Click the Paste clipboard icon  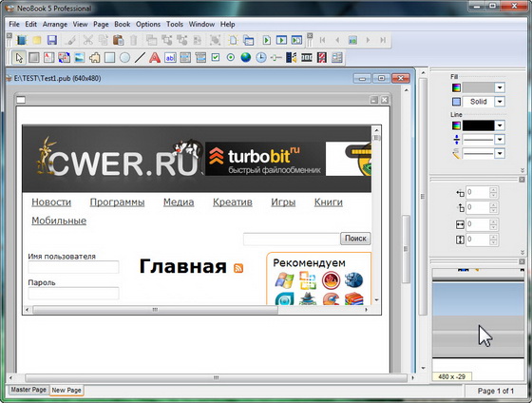pos(119,40)
